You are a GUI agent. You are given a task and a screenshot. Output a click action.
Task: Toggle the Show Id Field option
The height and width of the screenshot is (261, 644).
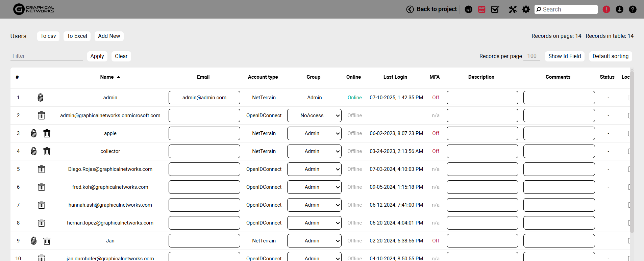[564, 56]
